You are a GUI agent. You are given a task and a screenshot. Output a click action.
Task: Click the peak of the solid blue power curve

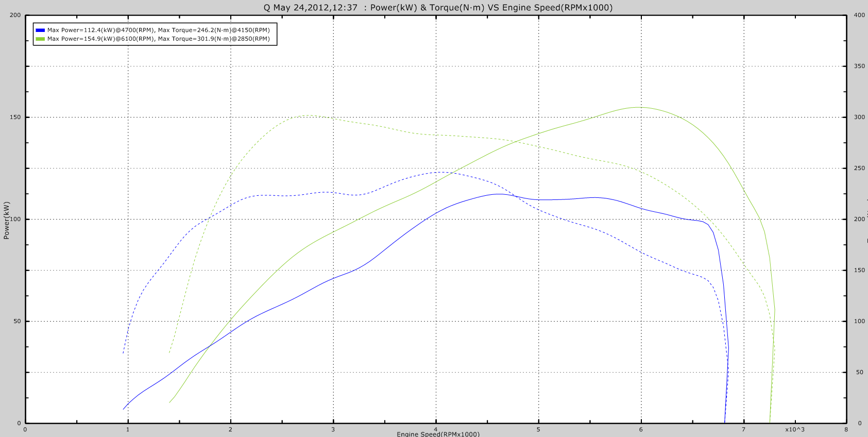tap(499, 194)
